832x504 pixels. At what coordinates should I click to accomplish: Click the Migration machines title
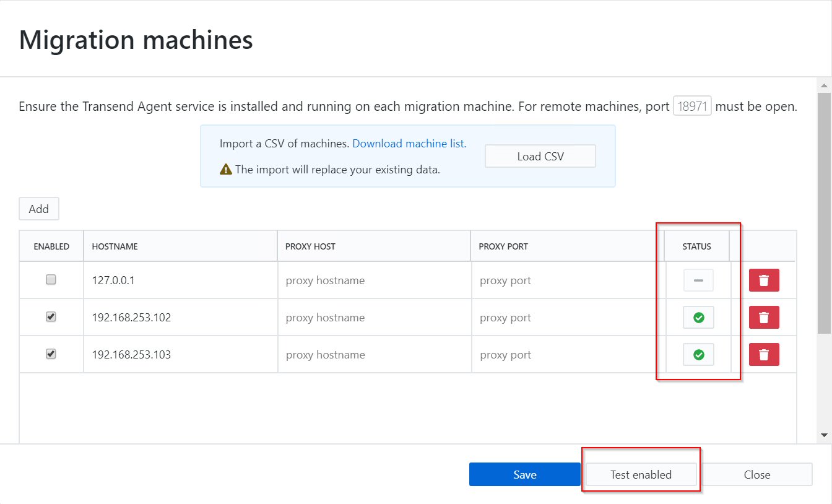point(136,40)
